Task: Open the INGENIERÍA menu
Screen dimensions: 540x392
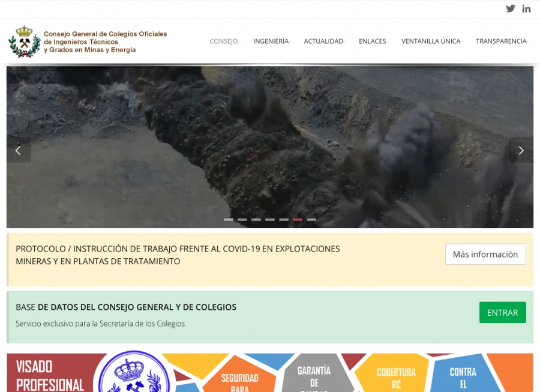Action: 271,41
